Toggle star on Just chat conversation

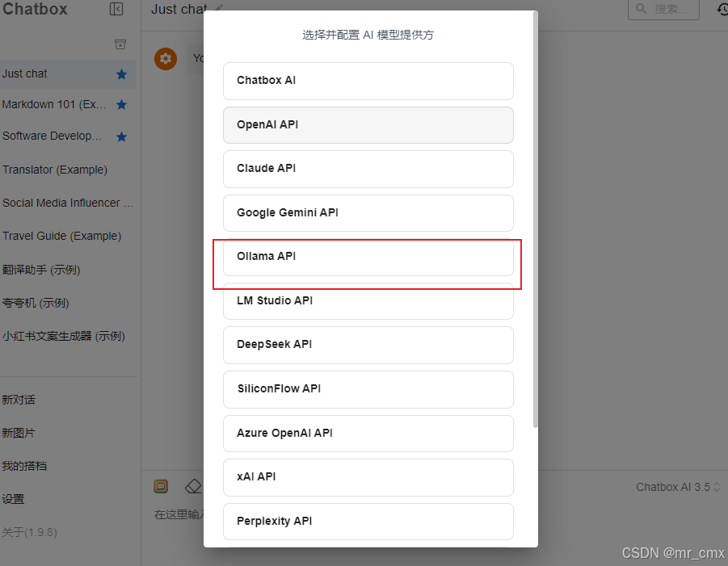(122, 74)
